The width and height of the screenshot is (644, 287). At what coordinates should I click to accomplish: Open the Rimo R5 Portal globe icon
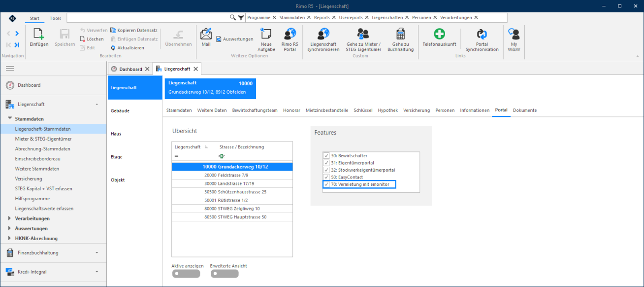pos(290,33)
